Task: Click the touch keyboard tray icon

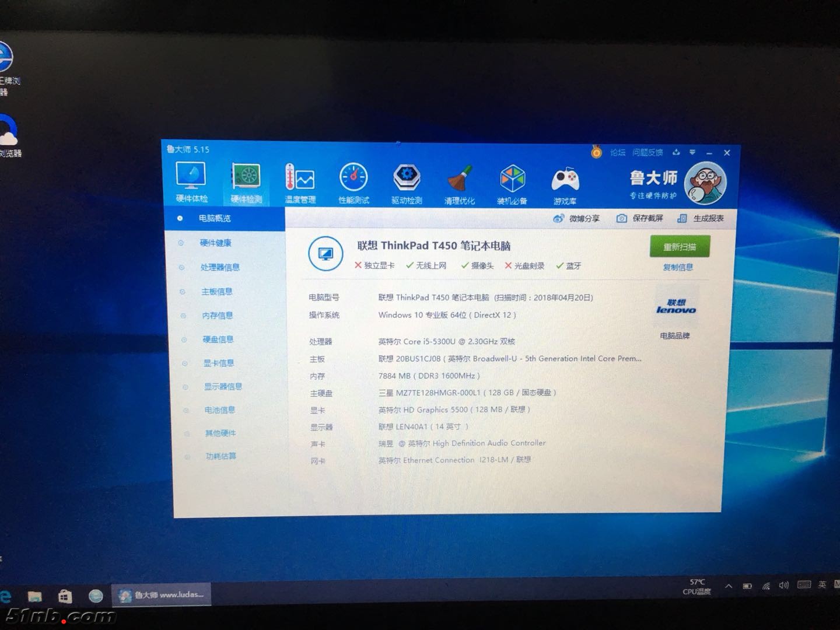Action: [804, 585]
